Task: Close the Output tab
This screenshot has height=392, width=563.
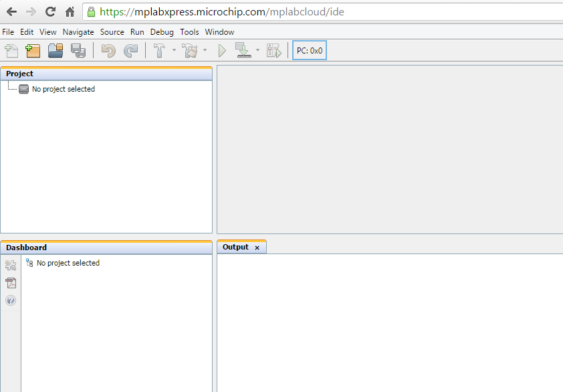Action: pos(257,248)
